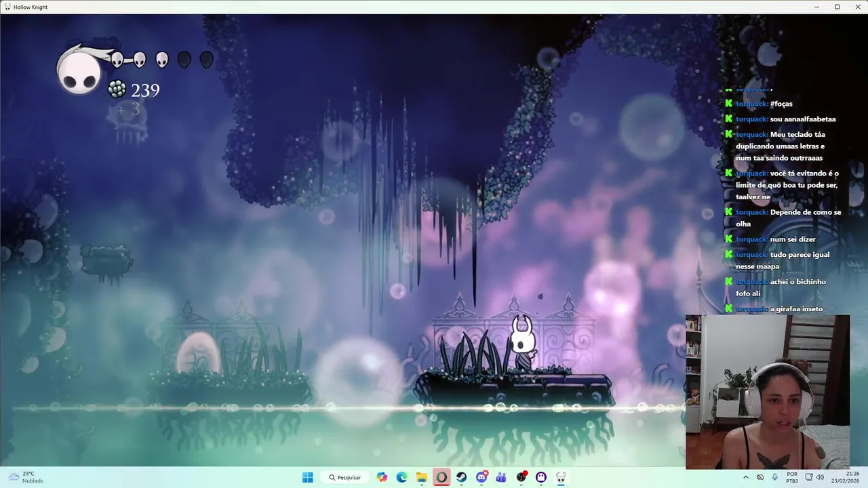Click the last empty dark health mask

[206, 60]
